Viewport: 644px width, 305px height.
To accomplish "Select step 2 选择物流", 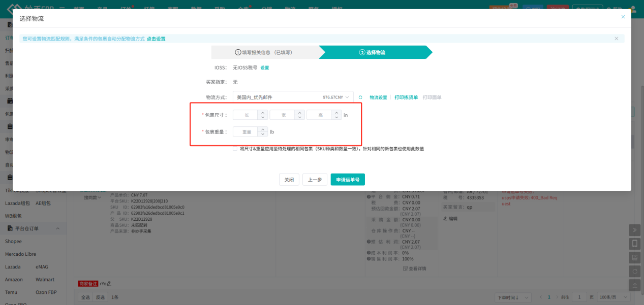I will click(375, 52).
